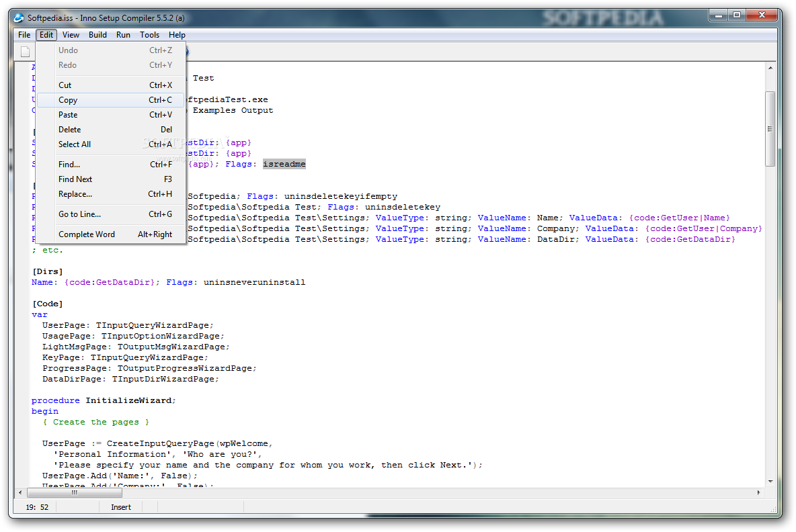Click vertical scrollbar down arrow
The width and height of the screenshot is (796, 532).
point(770,481)
